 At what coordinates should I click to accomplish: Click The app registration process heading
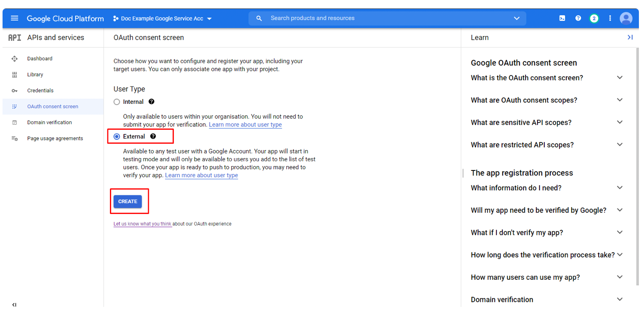point(522,173)
